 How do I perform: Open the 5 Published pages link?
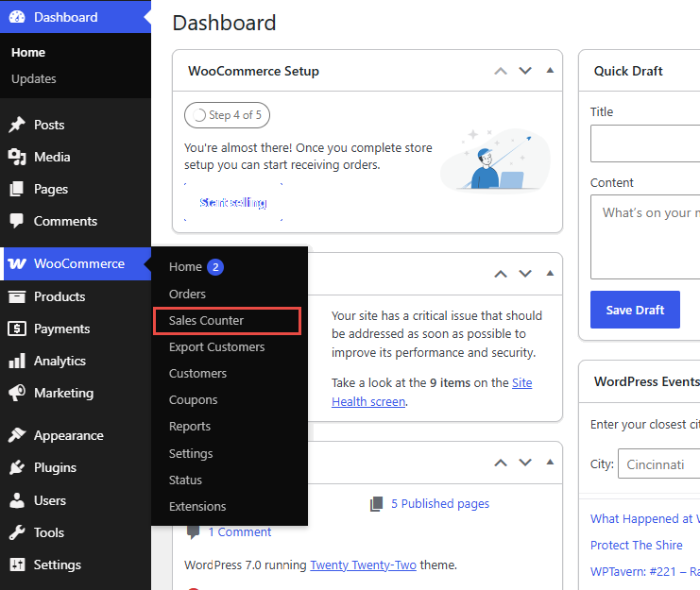[x=440, y=504]
